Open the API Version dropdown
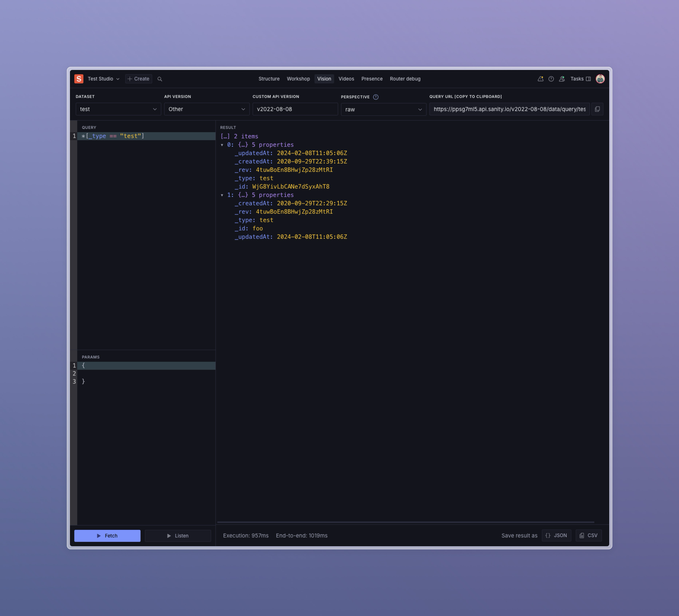Viewport: 679px width, 616px height. [x=207, y=109]
